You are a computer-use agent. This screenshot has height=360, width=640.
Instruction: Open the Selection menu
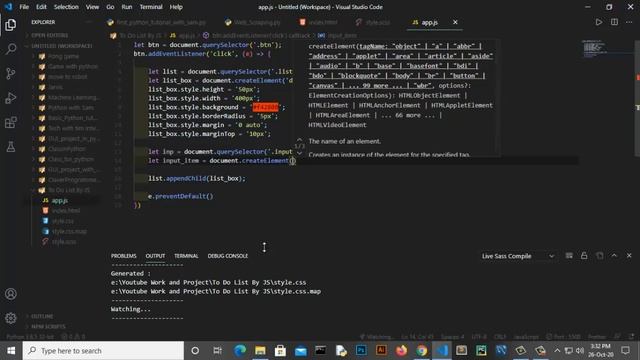(x=66, y=7)
